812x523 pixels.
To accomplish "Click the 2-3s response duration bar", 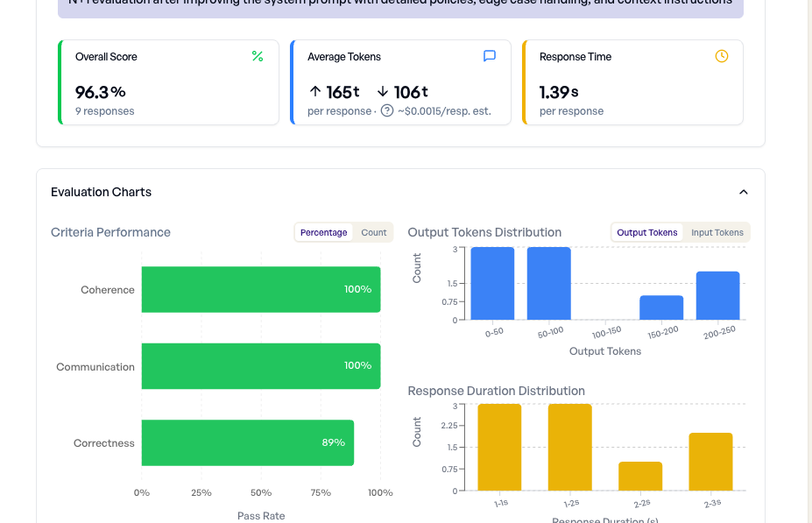I will [x=710, y=462].
